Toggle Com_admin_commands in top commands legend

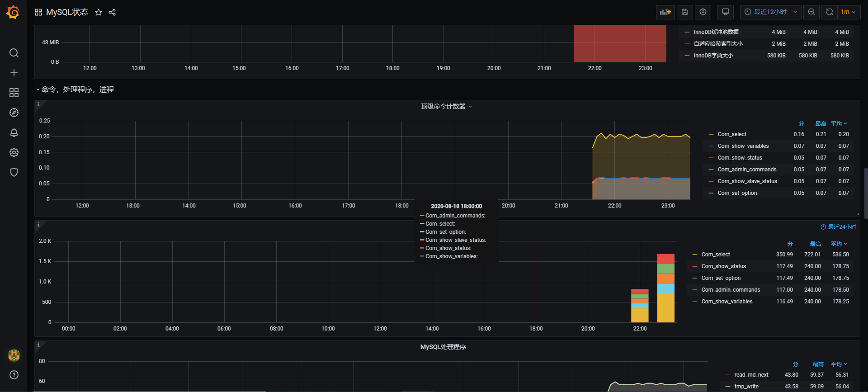747,170
